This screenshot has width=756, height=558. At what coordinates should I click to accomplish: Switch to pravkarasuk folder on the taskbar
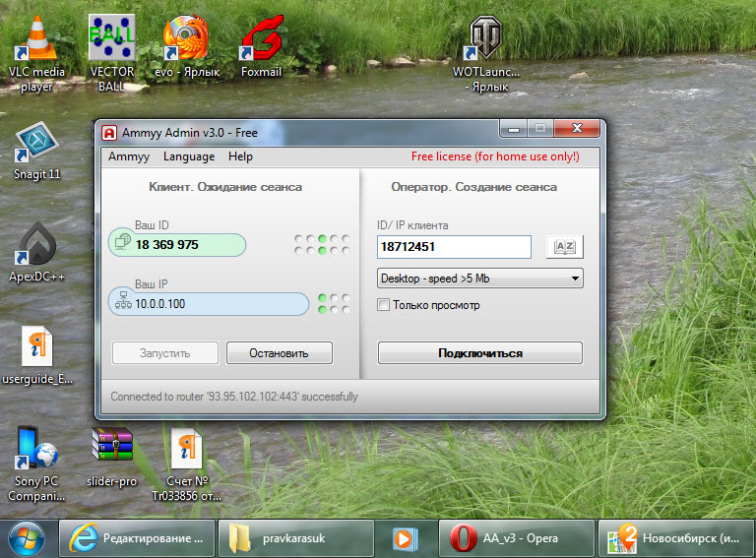coord(296,538)
